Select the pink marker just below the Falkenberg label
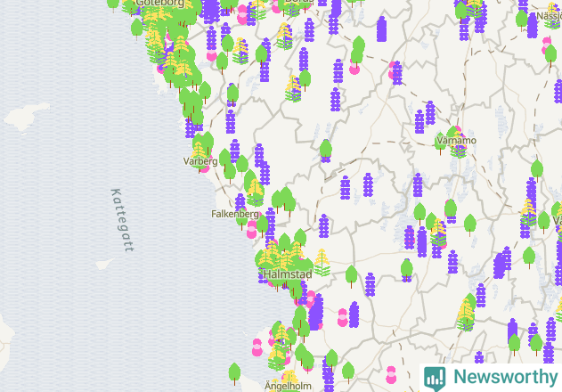The image size is (562, 392). 252,230
